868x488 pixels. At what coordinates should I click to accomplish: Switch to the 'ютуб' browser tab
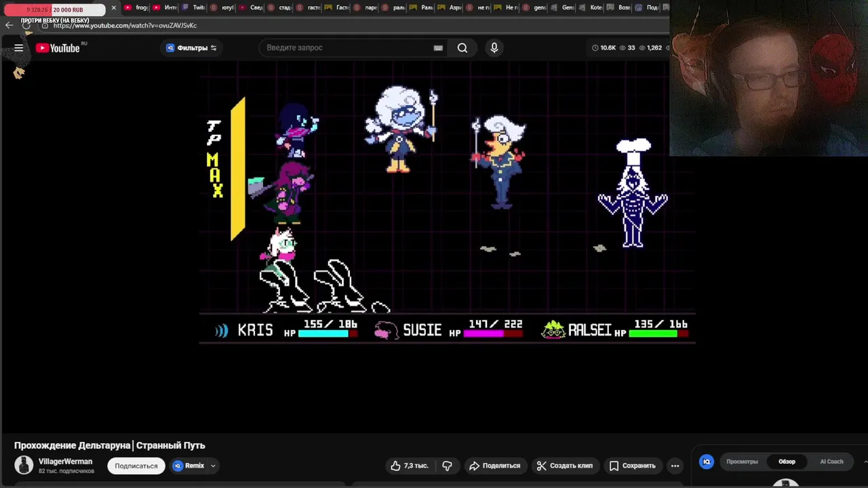pyautogui.click(x=222, y=7)
